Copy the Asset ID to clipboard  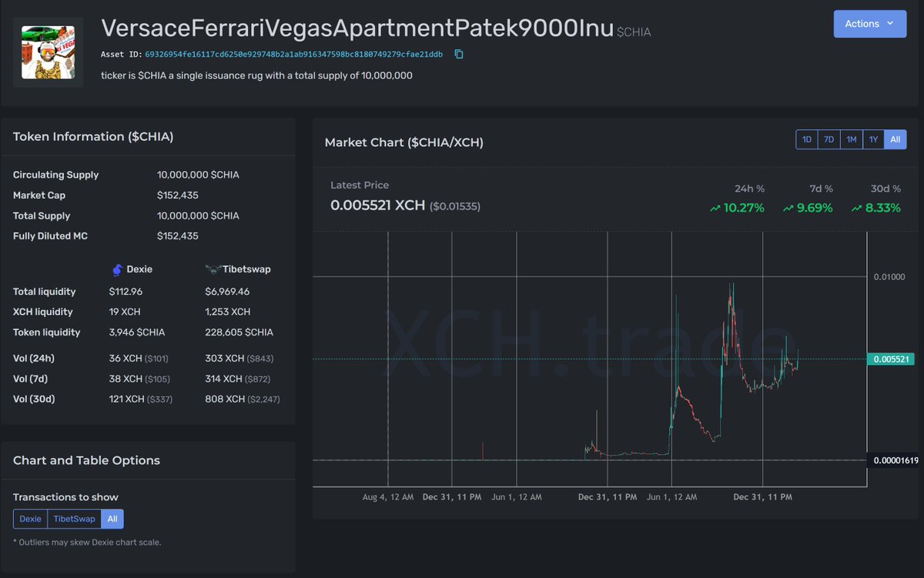click(458, 55)
